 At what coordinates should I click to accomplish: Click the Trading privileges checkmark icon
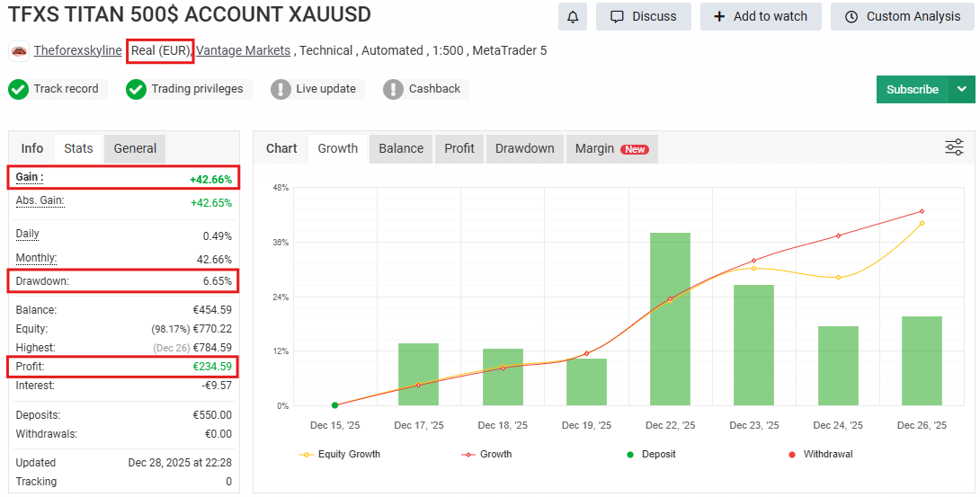[x=136, y=89]
